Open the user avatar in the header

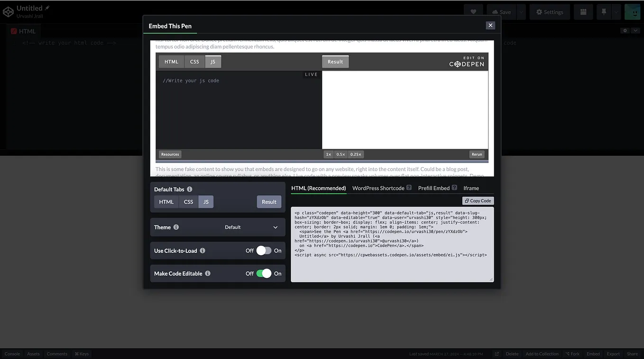(x=633, y=12)
